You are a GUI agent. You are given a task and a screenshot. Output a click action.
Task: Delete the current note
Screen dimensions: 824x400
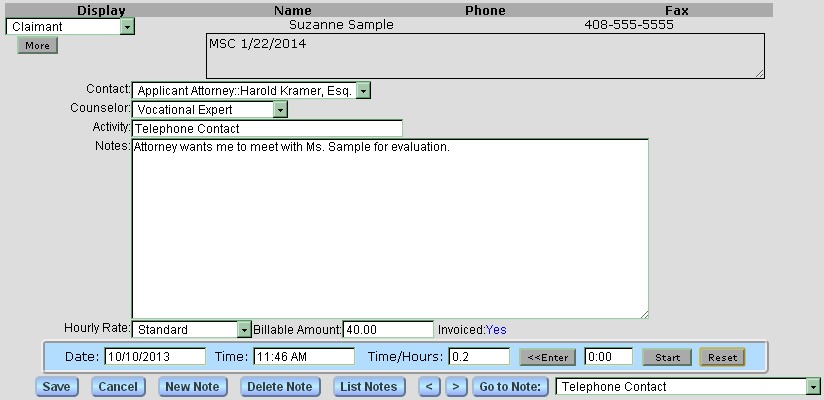(x=279, y=387)
